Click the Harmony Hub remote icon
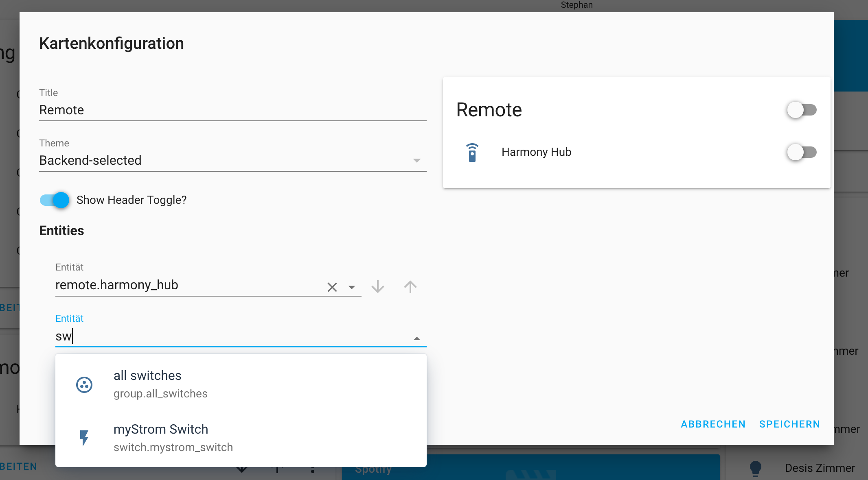 coord(472,152)
